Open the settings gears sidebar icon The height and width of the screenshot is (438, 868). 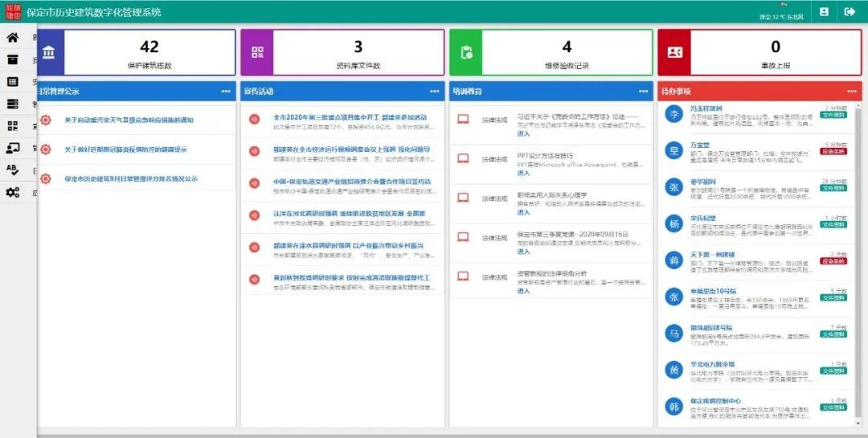pos(12,192)
